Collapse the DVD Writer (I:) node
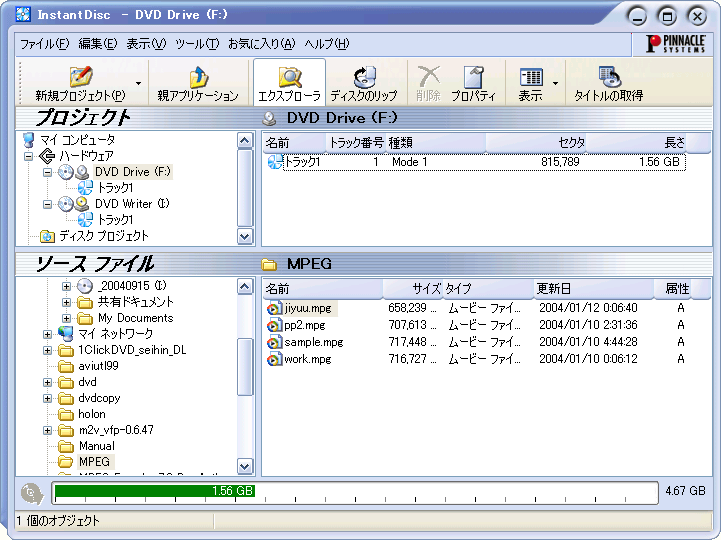This screenshot has width=721, height=540. click(x=47, y=204)
